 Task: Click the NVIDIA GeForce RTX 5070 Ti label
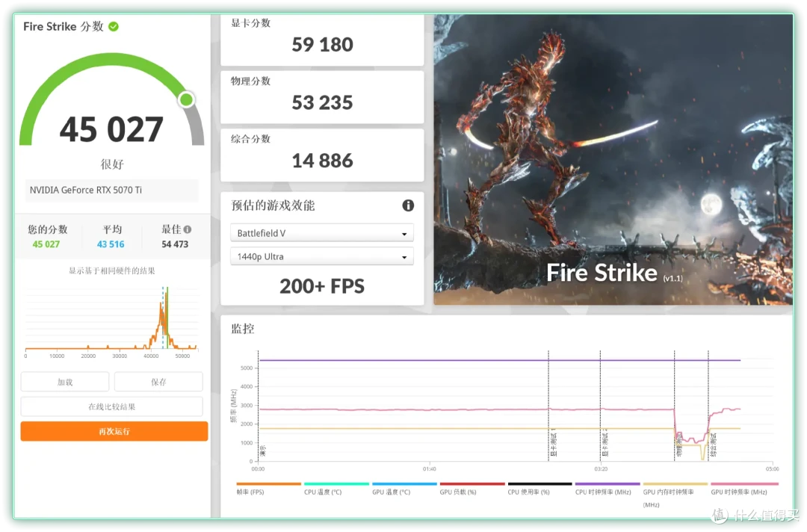[x=86, y=190]
